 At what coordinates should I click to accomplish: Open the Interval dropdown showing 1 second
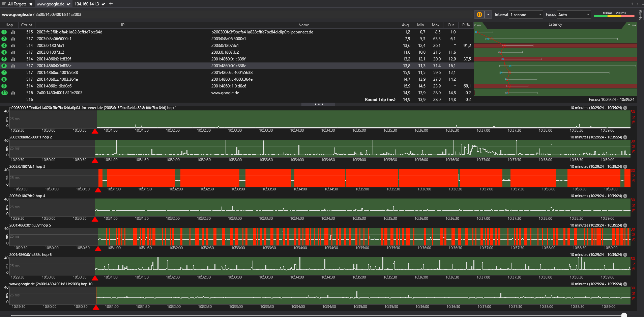[526, 15]
